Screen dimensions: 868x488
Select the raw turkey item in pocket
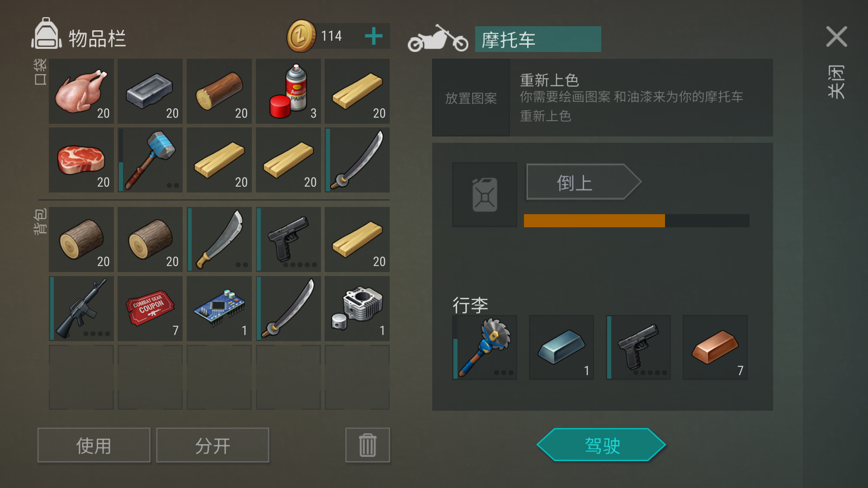click(81, 91)
